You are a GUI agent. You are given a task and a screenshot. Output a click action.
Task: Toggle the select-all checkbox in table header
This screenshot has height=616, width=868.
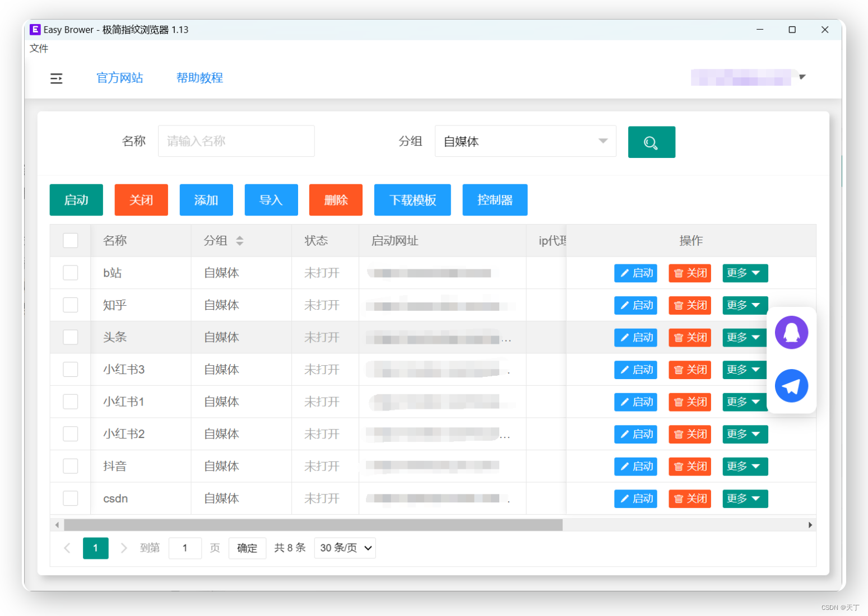(x=70, y=240)
